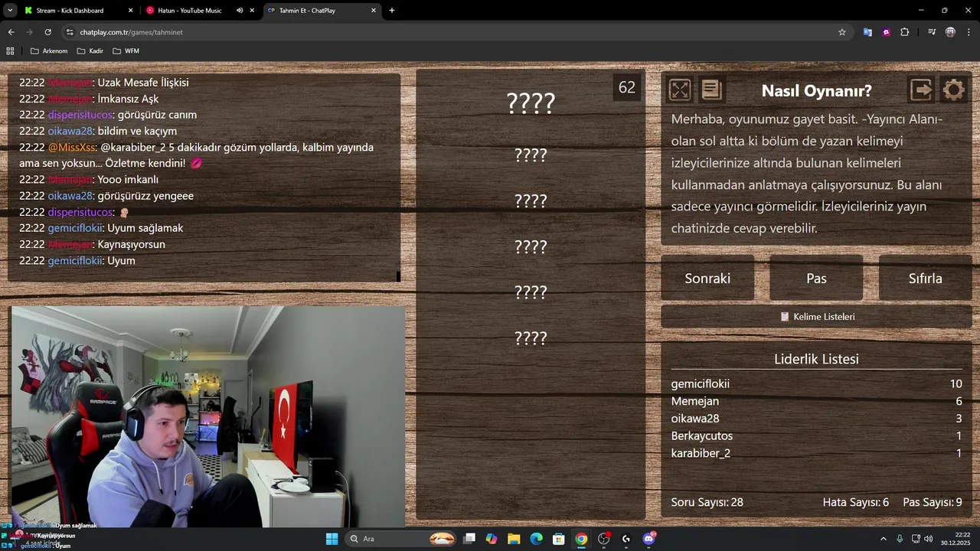Close the Hatun - YouTube Music tab

[252, 11]
